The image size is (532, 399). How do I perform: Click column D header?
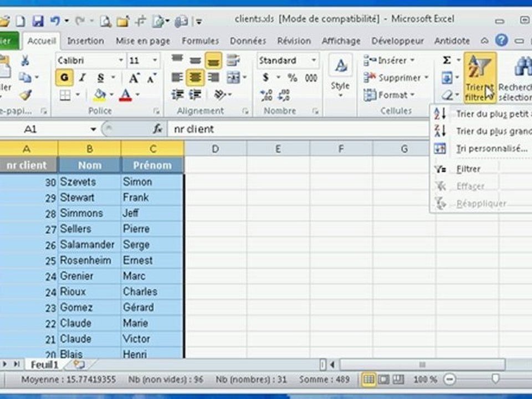point(215,149)
